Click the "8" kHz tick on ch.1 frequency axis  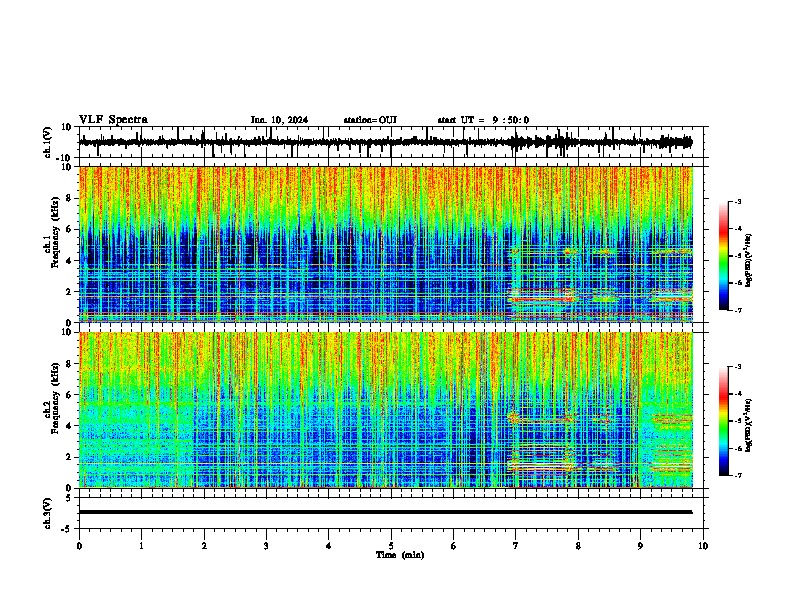pyautogui.click(x=70, y=198)
